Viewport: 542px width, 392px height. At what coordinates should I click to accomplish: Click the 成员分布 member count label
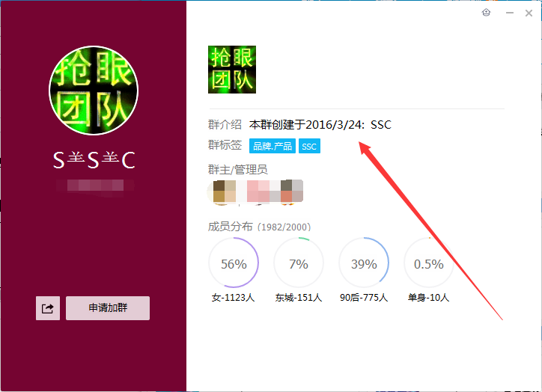click(259, 227)
